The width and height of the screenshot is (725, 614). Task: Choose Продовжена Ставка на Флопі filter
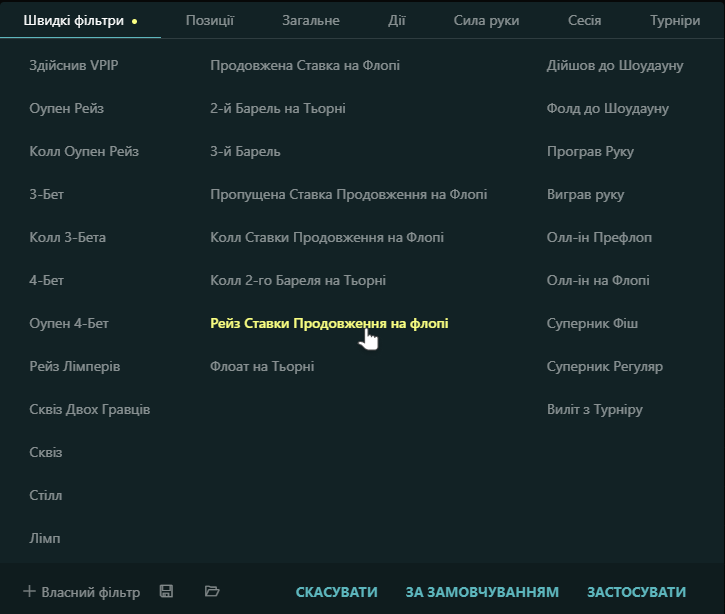coord(305,65)
